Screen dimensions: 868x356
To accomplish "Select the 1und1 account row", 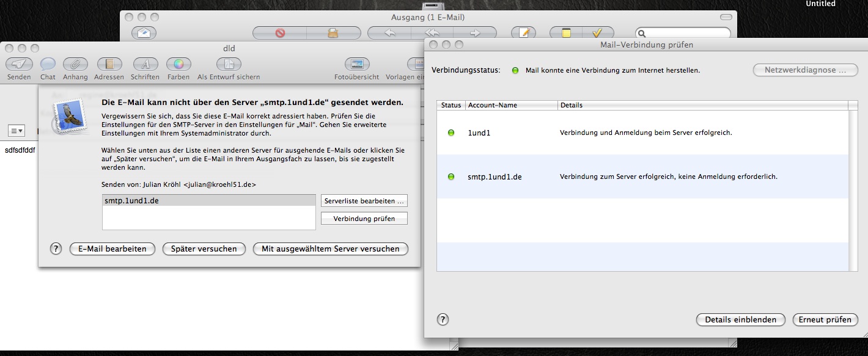I will [x=642, y=133].
